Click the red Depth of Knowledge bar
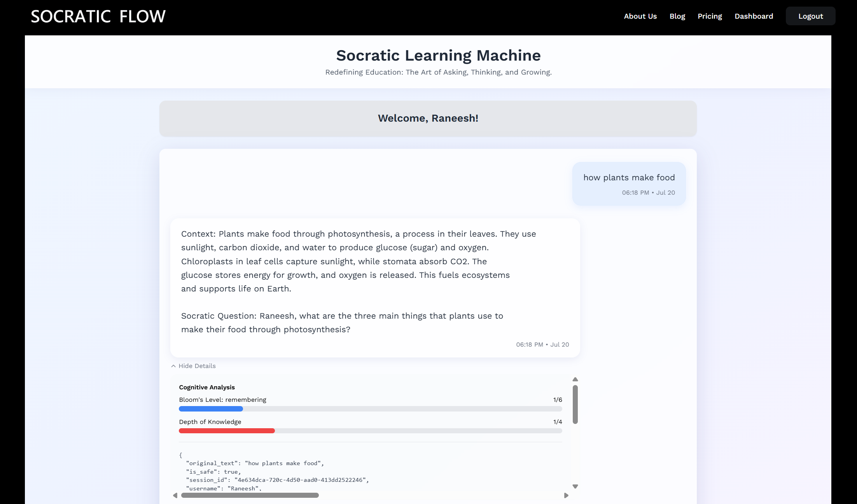Image resolution: width=857 pixels, height=504 pixels. tap(227, 431)
